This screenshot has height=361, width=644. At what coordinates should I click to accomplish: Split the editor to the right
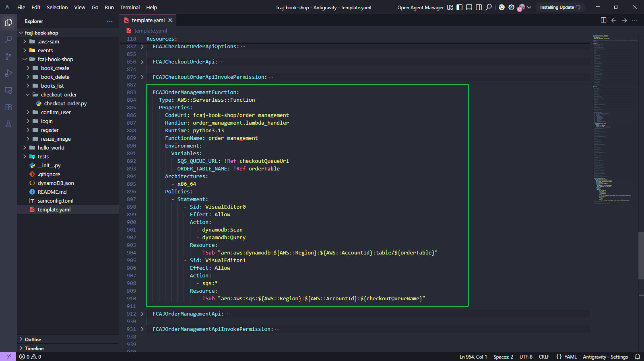(603, 20)
